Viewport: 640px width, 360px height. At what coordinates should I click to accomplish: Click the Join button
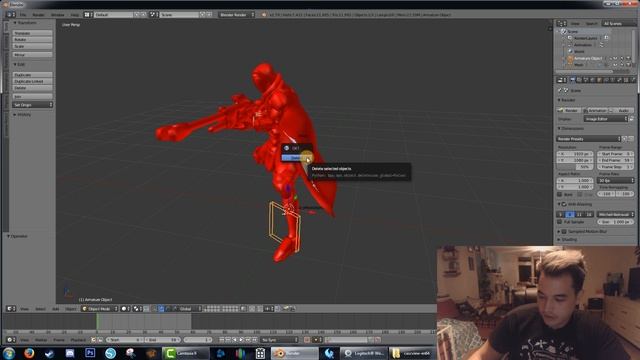pos(32,97)
